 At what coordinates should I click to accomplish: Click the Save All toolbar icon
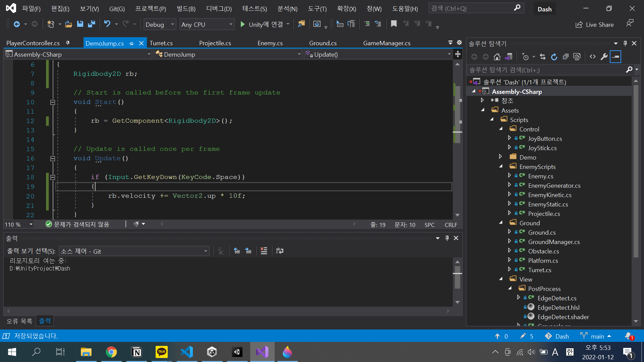pos(92,24)
